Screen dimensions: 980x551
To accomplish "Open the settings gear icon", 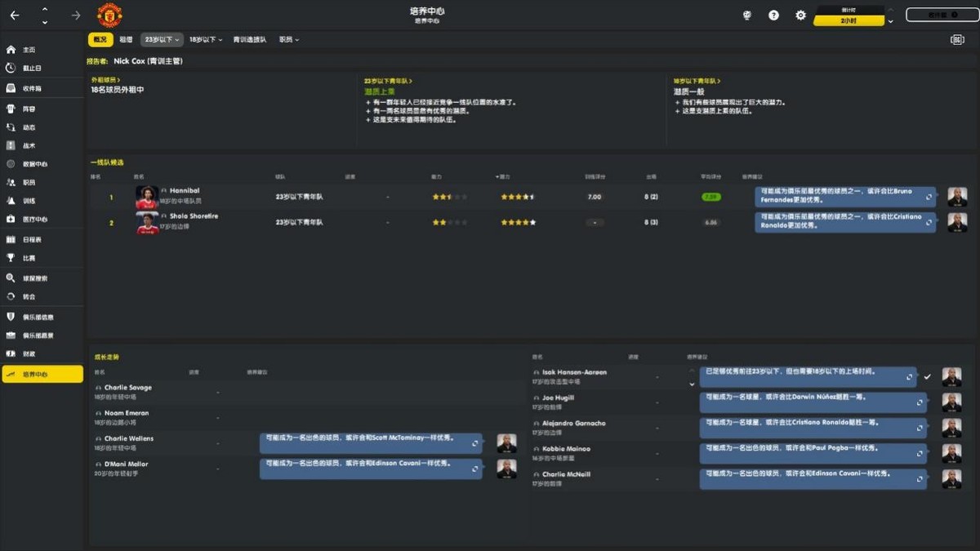I will [x=800, y=16].
